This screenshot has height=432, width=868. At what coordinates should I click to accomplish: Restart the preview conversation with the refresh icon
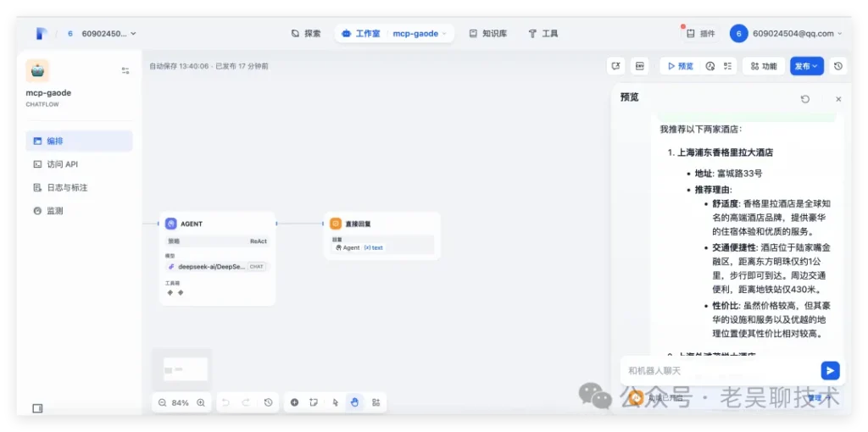[x=805, y=99]
